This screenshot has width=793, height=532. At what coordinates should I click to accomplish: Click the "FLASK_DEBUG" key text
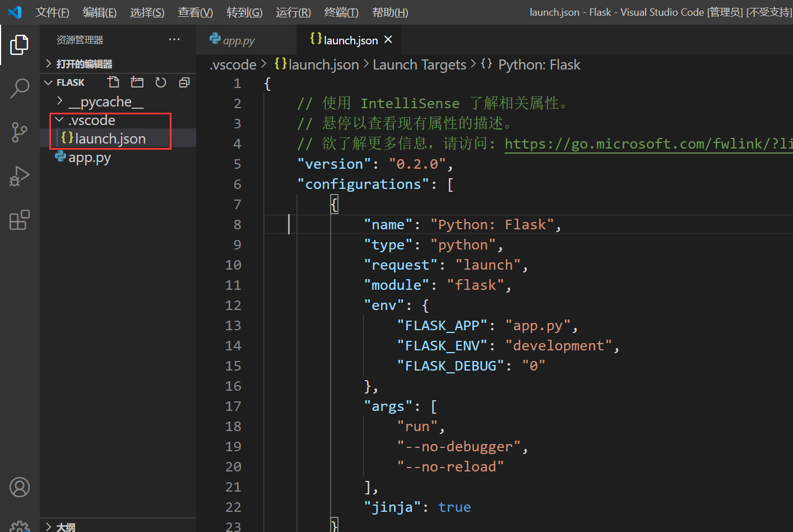click(451, 366)
